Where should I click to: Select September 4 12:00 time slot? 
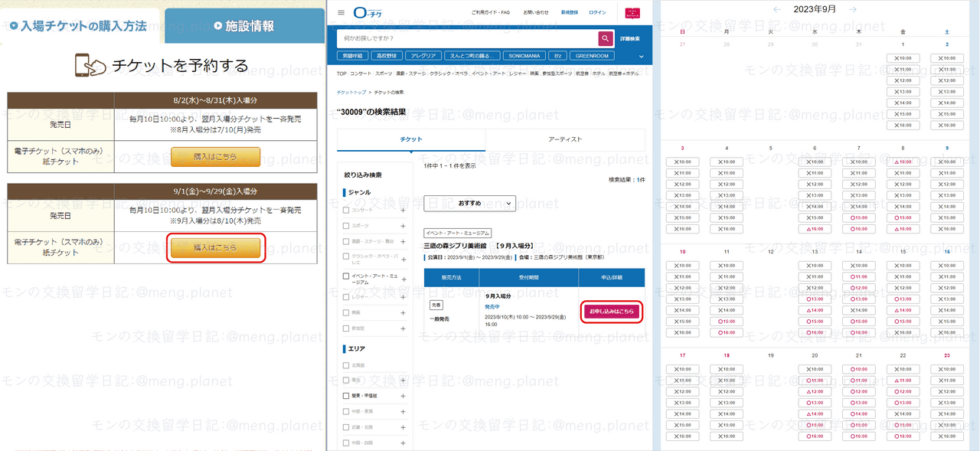(x=726, y=184)
